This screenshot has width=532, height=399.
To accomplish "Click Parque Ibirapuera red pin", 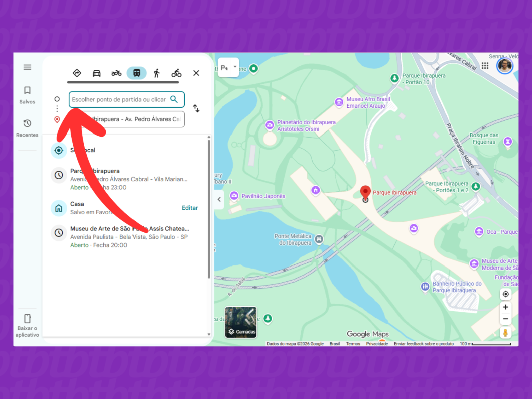I will [365, 193].
